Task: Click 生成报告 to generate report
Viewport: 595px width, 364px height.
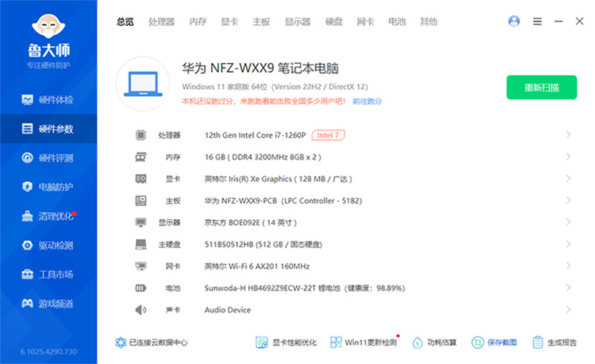Action: coord(554,342)
